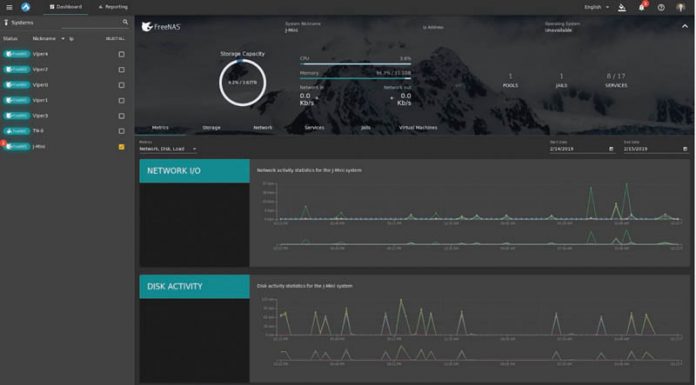Open the English language dropdown
Screen dimensions: 696x385
pos(597,7)
